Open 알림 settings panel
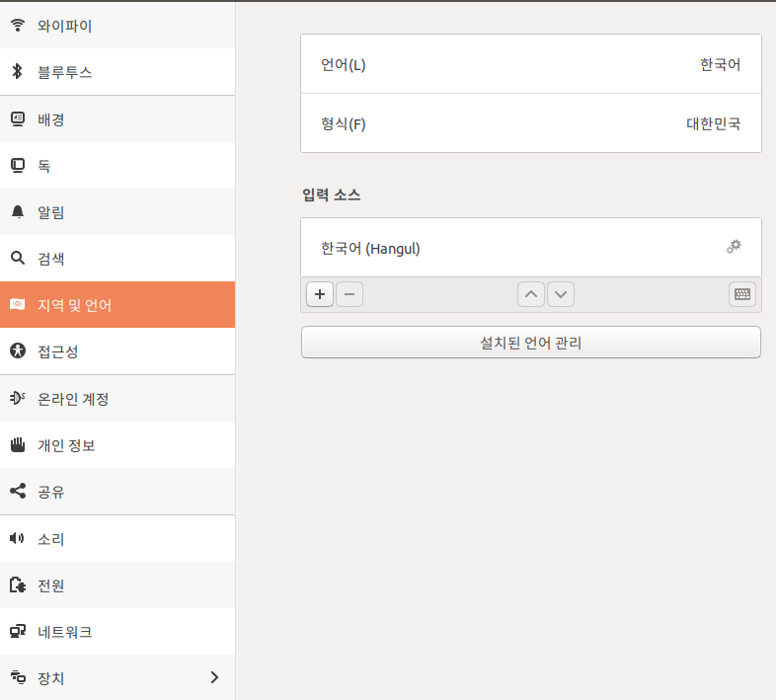The image size is (776, 700). (x=117, y=212)
